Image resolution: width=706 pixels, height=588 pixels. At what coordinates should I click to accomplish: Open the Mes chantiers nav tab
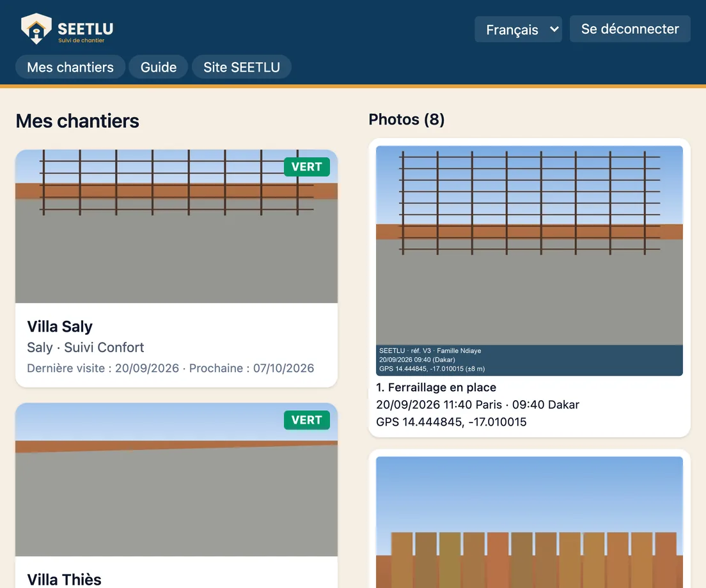pos(70,67)
